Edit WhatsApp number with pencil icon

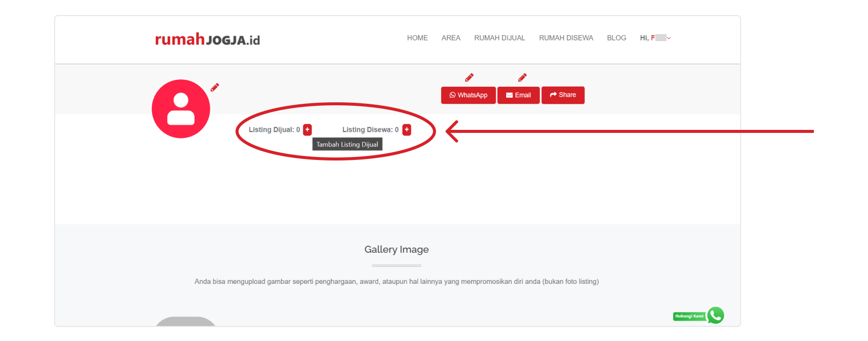[469, 77]
